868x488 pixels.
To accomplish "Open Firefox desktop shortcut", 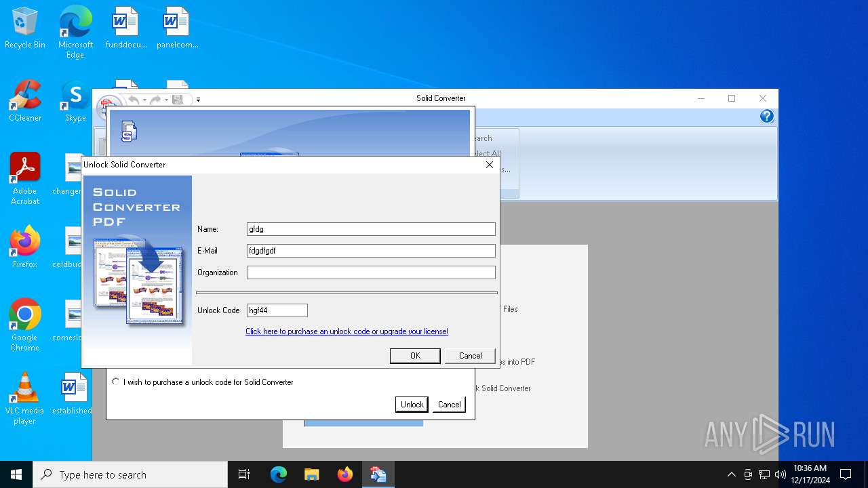I will point(25,247).
